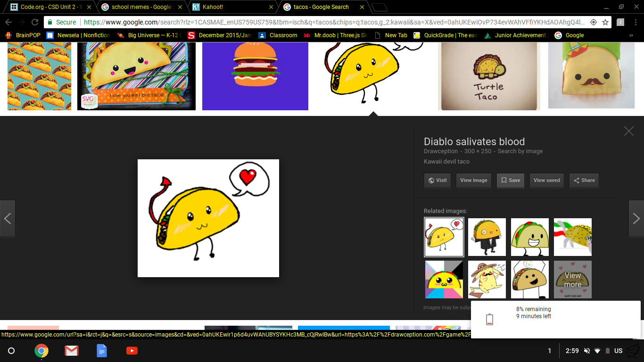The image size is (644, 362).
Task: Show the previous image with left arrow
Action: (x=8, y=218)
